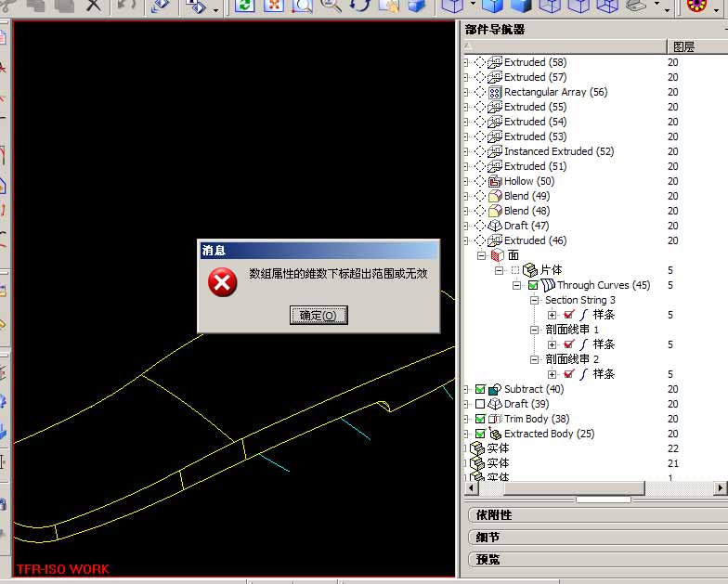Select the zoom window magnifier tool
Screen dimensions: 728x584
[x=303, y=6]
